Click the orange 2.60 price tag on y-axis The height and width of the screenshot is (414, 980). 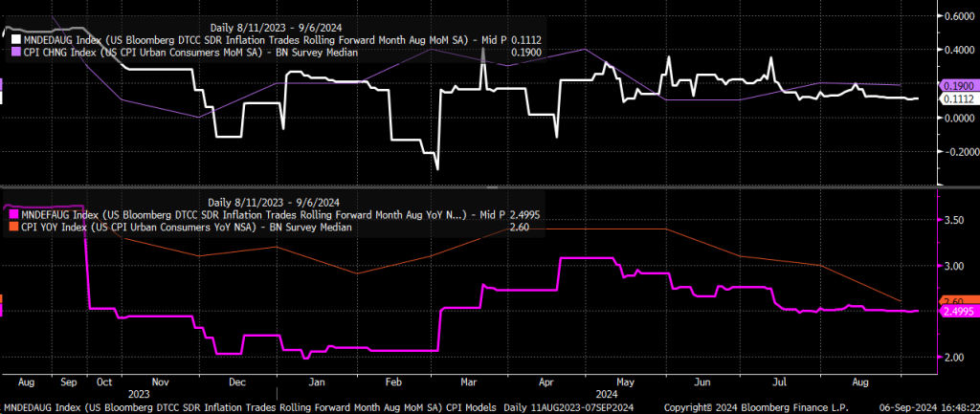[x=957, y=301]
